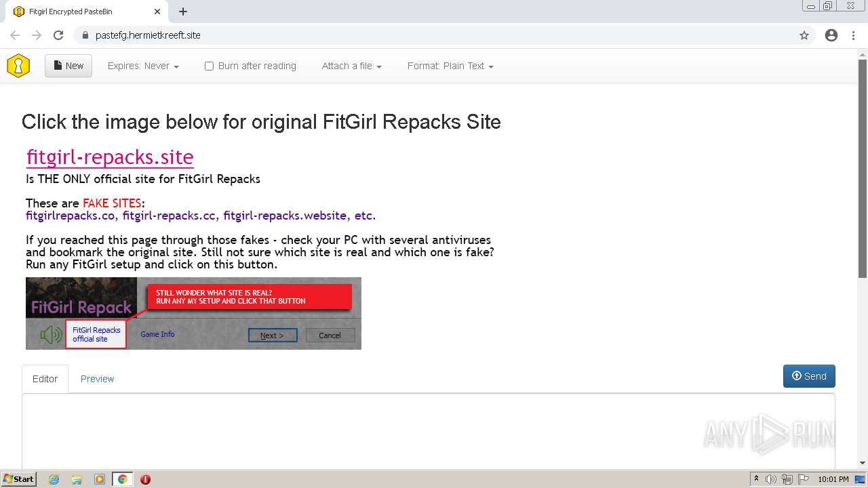Launch Internet Explorer from taskbar
Viewport: 868px width, 488px height.
coord(54,479)
